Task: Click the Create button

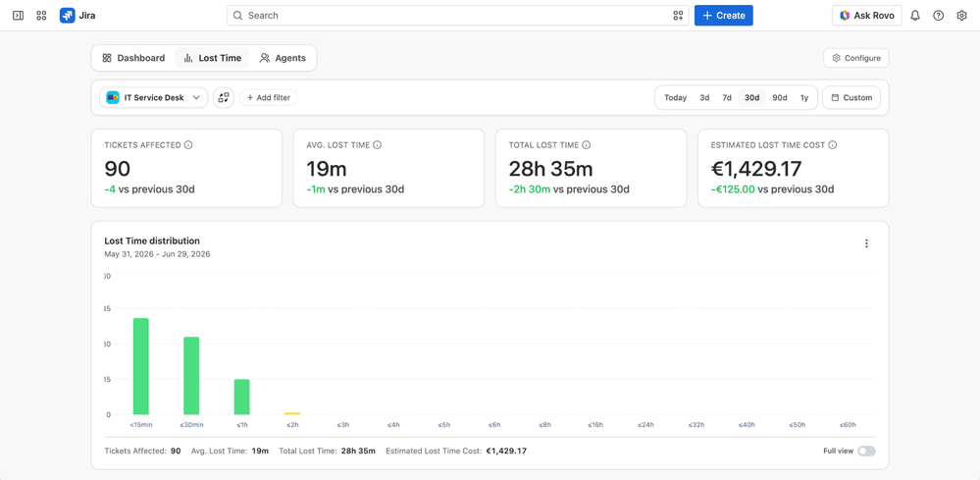Action: pyautogui.click(x=724, y=16)
